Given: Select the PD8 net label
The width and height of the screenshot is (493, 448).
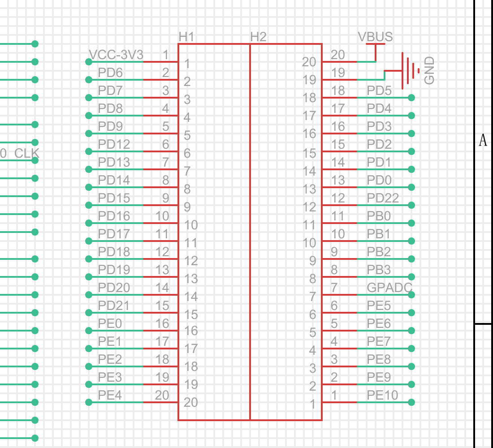Looking at the screenshot, I should [110, 108].
